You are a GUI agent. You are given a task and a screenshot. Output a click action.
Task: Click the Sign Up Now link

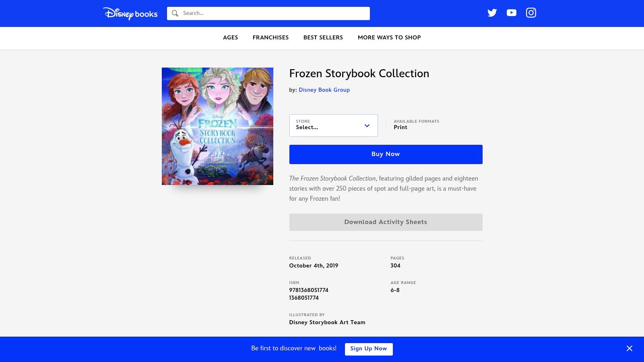(368, 349)
